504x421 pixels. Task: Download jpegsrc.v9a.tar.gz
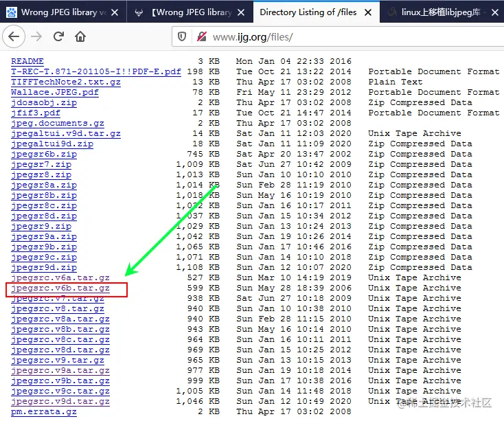click(x=60, y=370)
